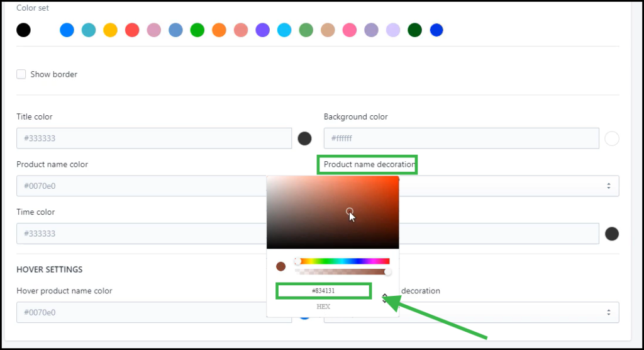Pick the bright green color set swatch
The height and width of the screenshot is (350, 644).
point(197,30)
